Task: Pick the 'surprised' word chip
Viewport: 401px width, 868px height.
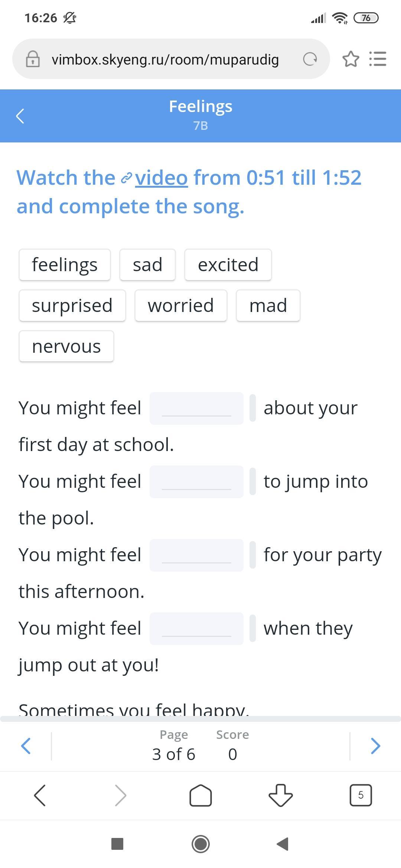Action: click(72, 306)
